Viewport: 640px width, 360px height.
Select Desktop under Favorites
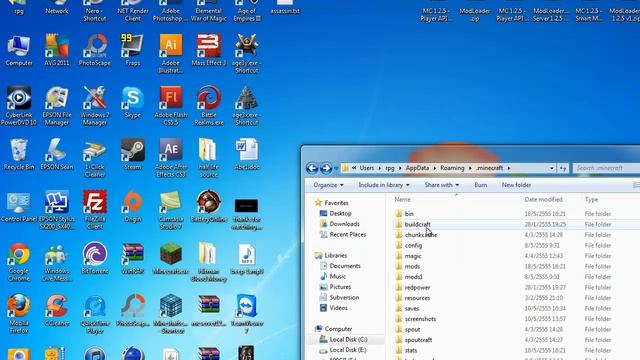tap(336, 213)
